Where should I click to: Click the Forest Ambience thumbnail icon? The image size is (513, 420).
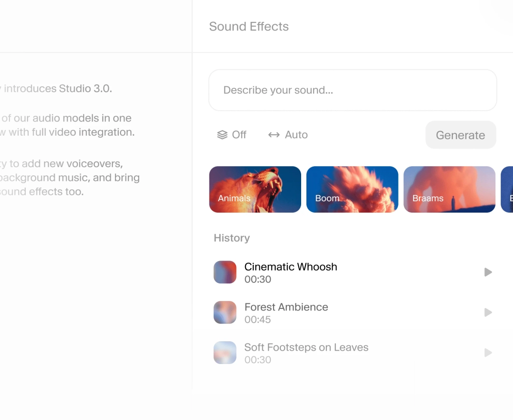pyautogui.click(x=225, y=312)
